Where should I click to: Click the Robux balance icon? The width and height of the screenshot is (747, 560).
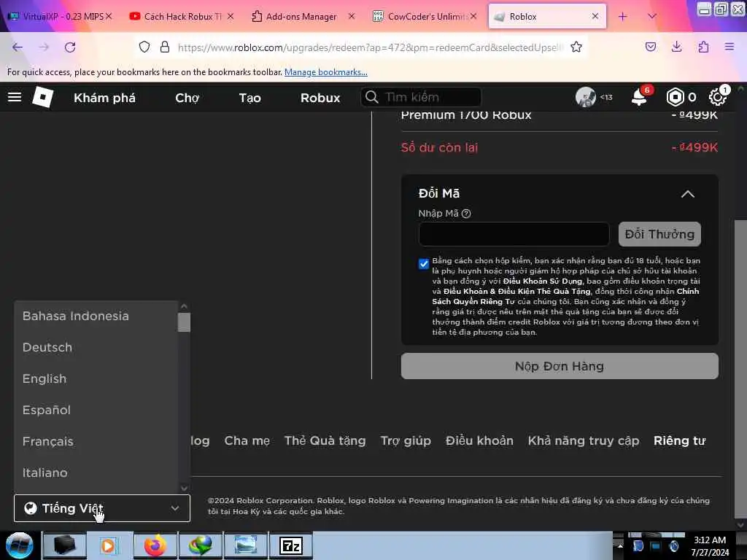click(x=675, y=97)
